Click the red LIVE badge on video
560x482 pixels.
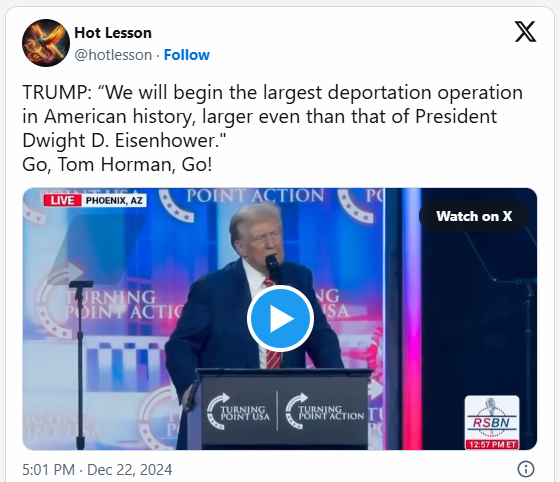[62, 200]
